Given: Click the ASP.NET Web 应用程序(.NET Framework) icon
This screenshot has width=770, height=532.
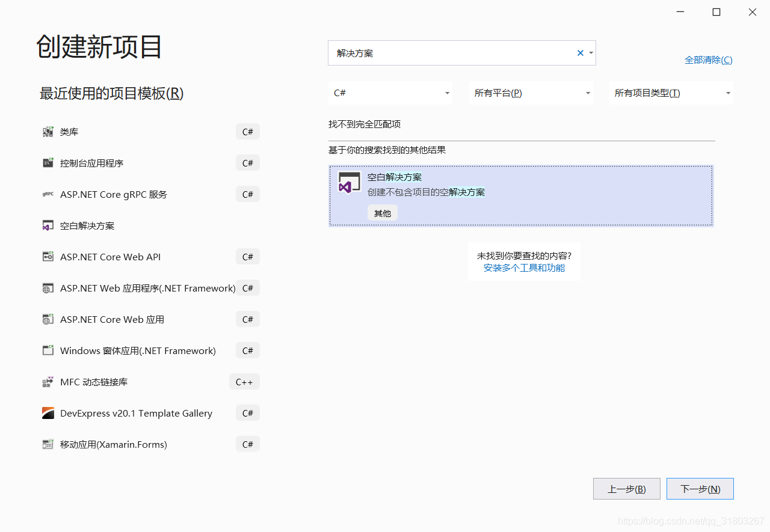Looking at the screenshot, I should pyautogui.click(x=48, y=288).
